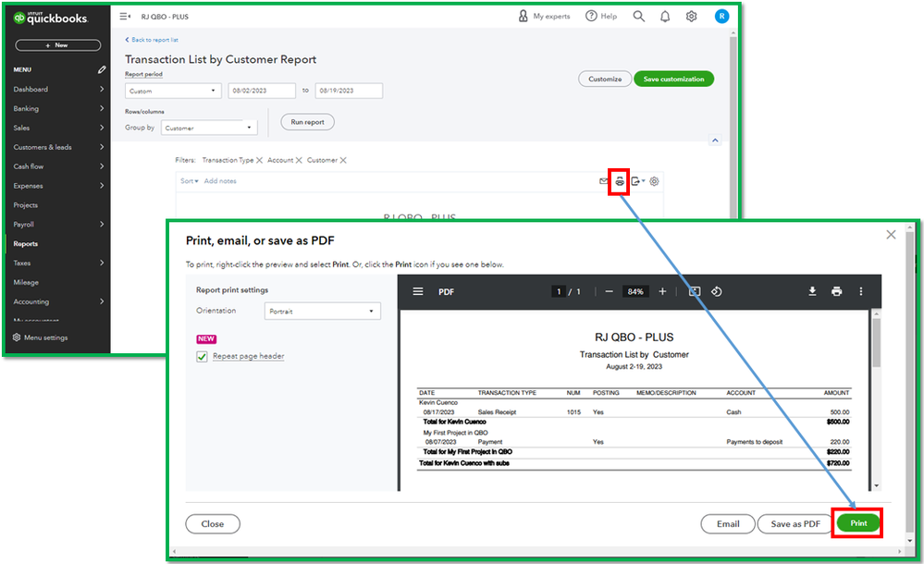Click the Customize button

pos(605,79)
